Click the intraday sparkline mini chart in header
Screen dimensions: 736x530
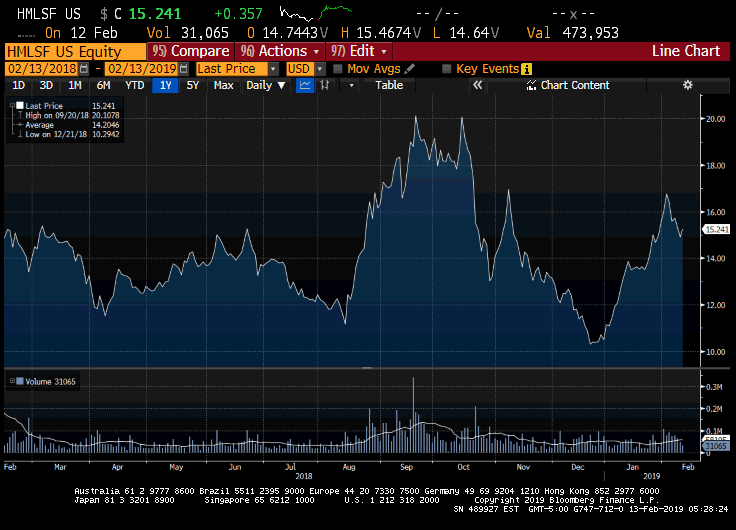(315, 13)
